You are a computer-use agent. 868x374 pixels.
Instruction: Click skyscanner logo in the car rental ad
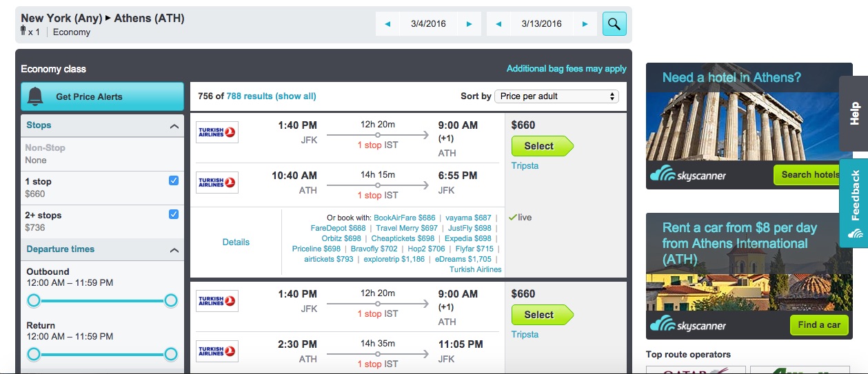tap(688, 324)
